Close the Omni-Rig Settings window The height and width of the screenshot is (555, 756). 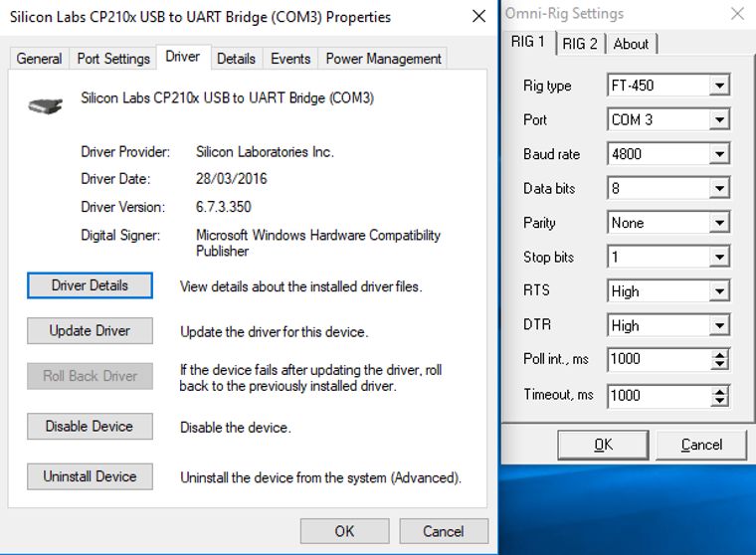pyautogui.click(x=736, y=14)
